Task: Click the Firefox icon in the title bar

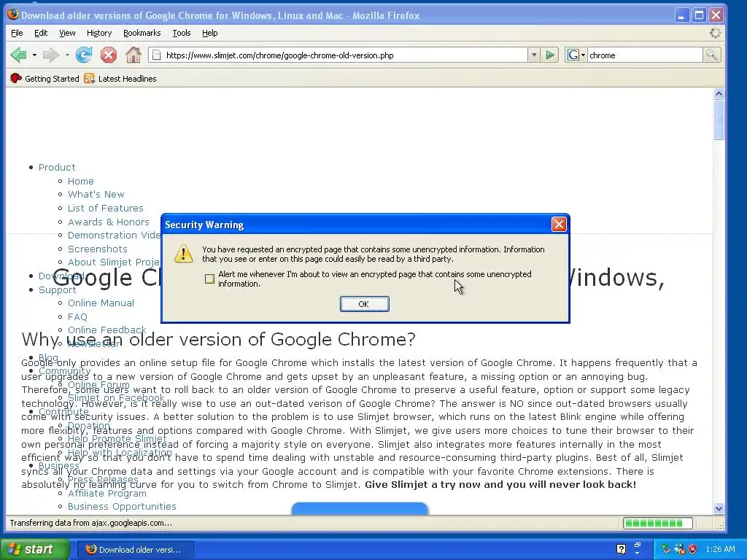Action: coord(13,15)
